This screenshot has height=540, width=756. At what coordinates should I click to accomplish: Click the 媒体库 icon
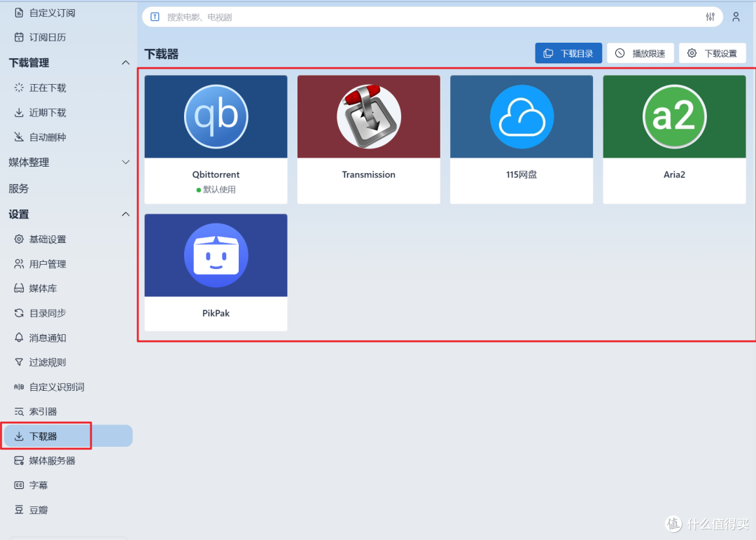(x=19, y=288)
